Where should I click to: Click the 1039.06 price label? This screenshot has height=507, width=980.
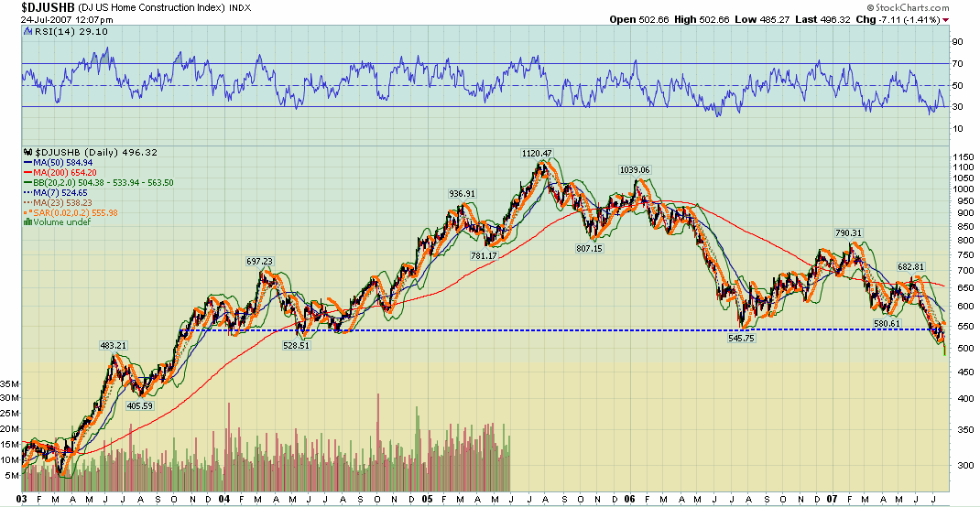coord(635,169)
